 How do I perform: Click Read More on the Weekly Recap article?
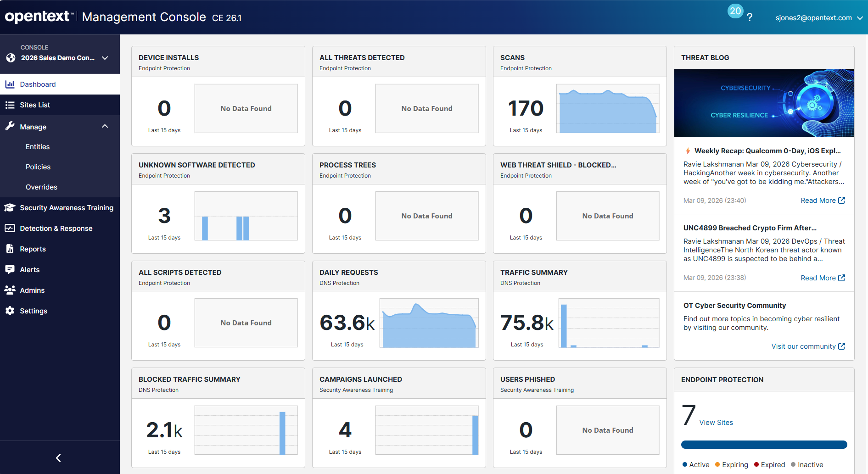(x=822, y=200)
